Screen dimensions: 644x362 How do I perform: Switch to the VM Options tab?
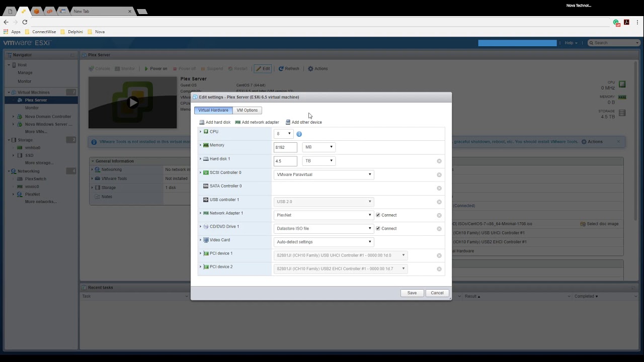point(247,110)
